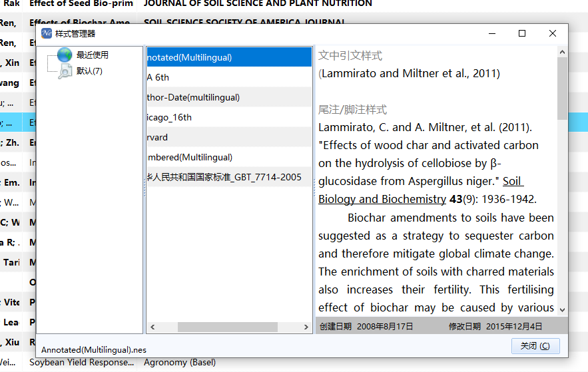
Task: Choose the Chicago_16th style
Action: 229,117
